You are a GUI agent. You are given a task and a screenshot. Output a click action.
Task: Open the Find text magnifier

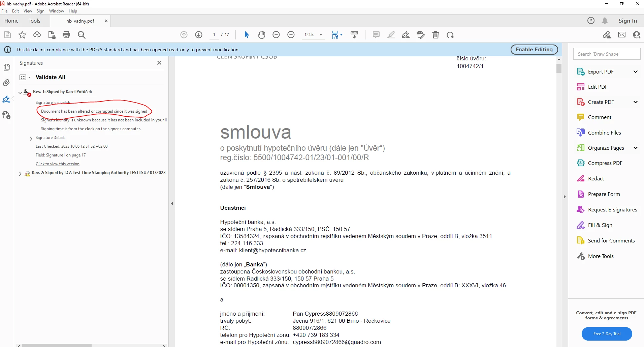82,35
